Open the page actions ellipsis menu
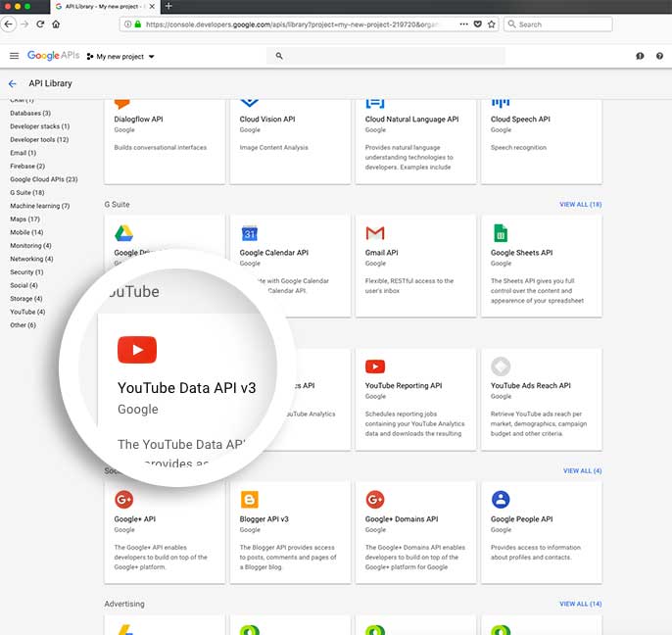This screenshot has width=672, height=635. (463, 24)
